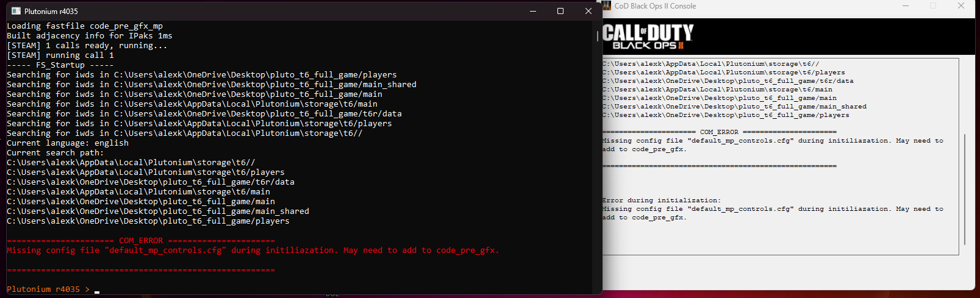Click red 'Missing config file' error in Plutonium window
Screen dimensions: 980x298
[x=253, y=250]
